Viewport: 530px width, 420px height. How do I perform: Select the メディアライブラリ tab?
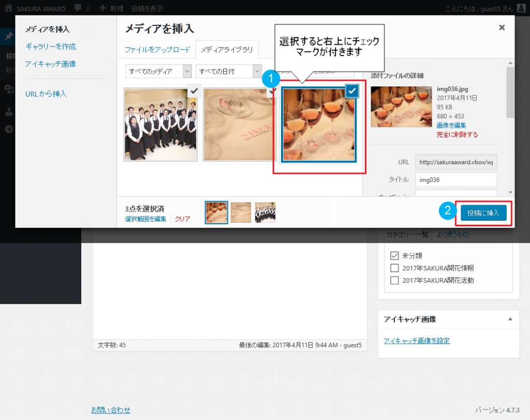(227, 50)
